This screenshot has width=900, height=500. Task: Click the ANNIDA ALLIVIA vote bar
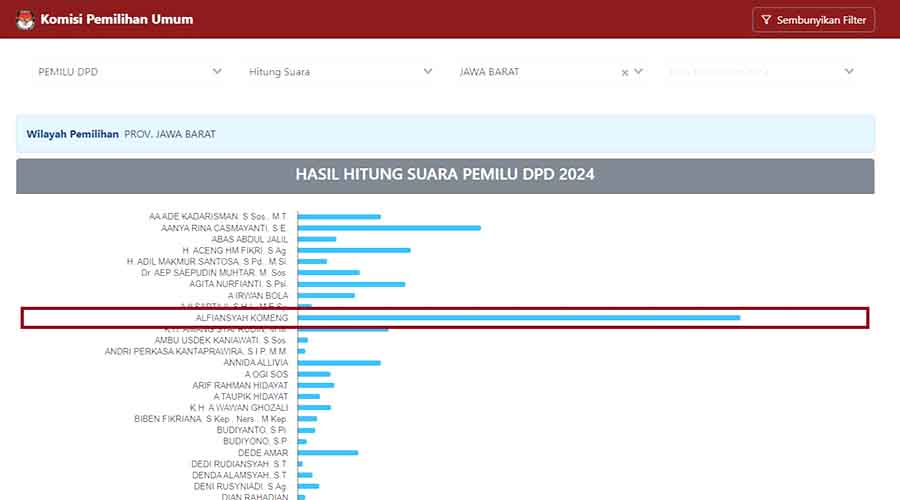pos(339,363)
